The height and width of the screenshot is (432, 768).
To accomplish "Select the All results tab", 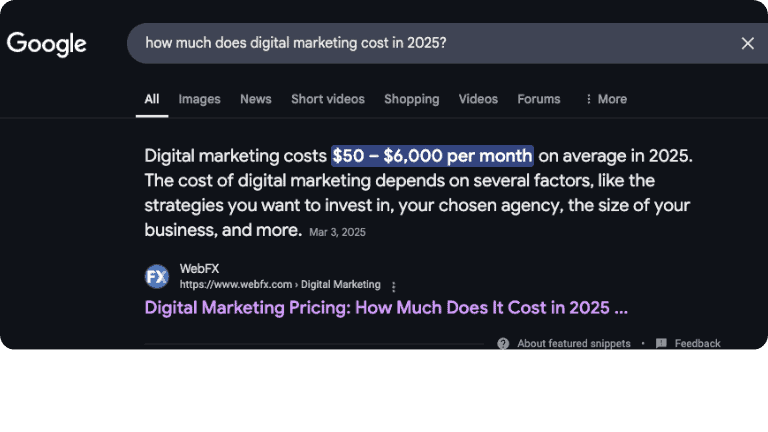I will click(x=152, y=99).
